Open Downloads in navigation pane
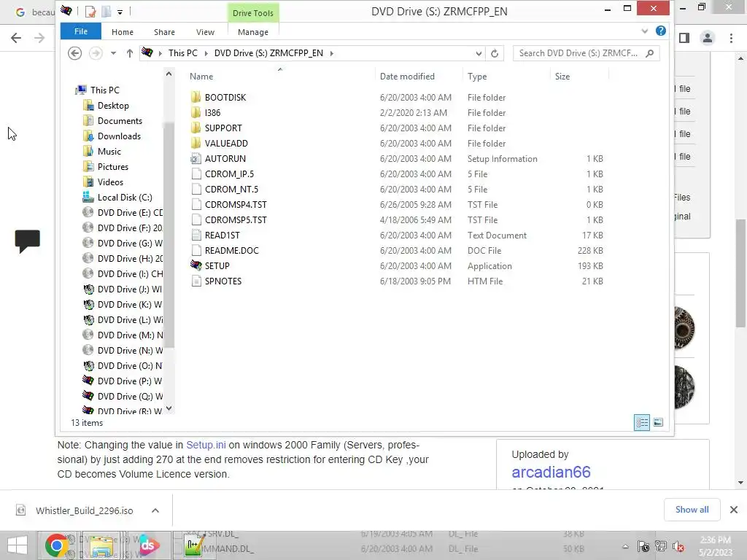Image resolution: width=747 pixels, height=560 pixels. [119, 136]
